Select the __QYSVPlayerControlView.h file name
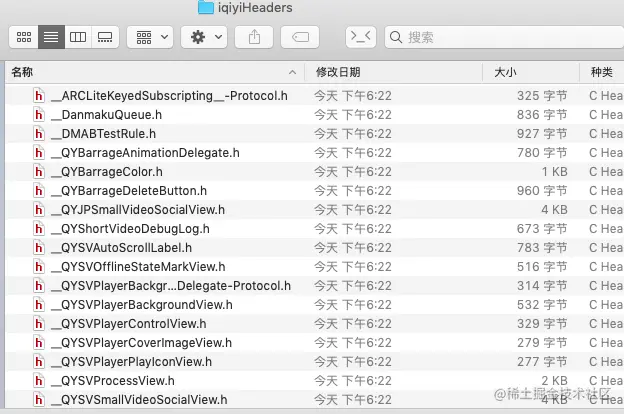Viewport: 624px width, 414px height. point(129,324)
